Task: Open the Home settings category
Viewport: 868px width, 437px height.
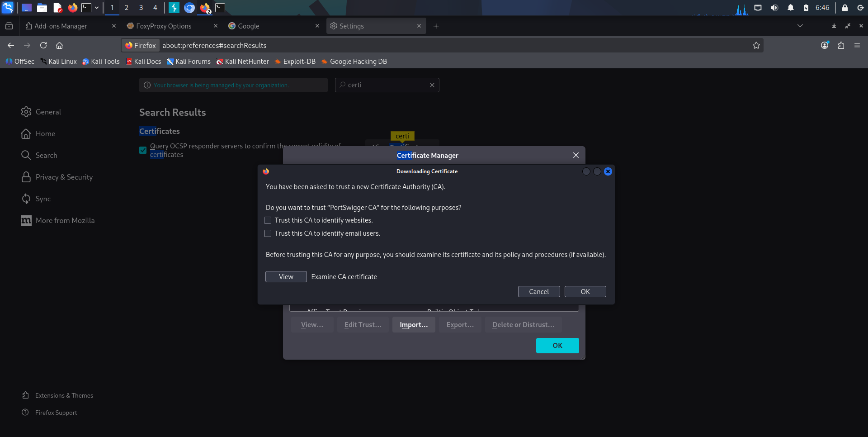Action: (38, 133)
